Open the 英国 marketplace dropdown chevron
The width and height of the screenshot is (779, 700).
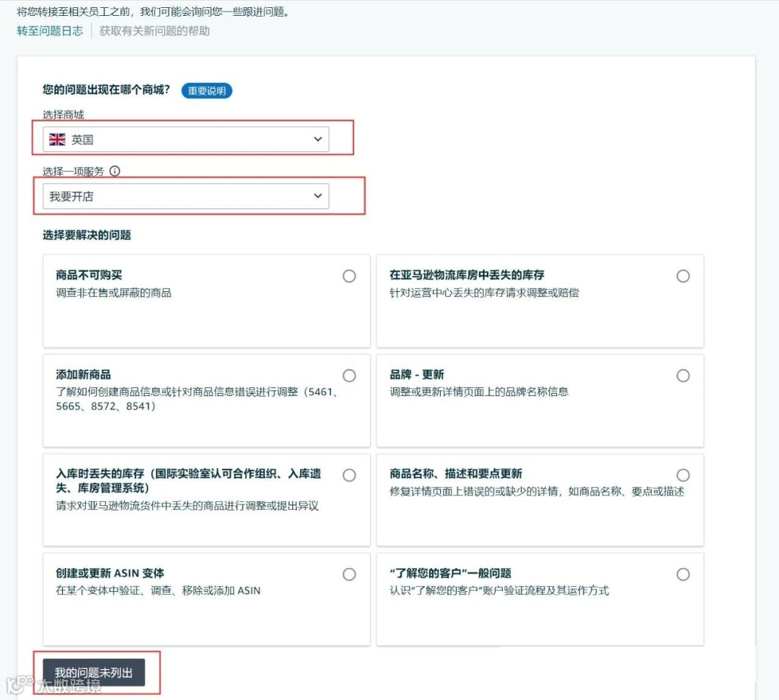(x=318, y=140)
